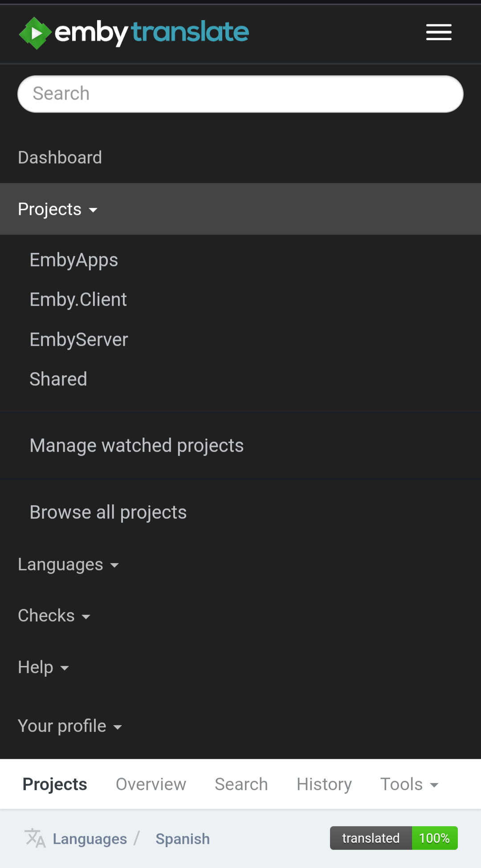The image size is (481, 868).
Task: Select the EmbyServer project
Action: (79, 340)
